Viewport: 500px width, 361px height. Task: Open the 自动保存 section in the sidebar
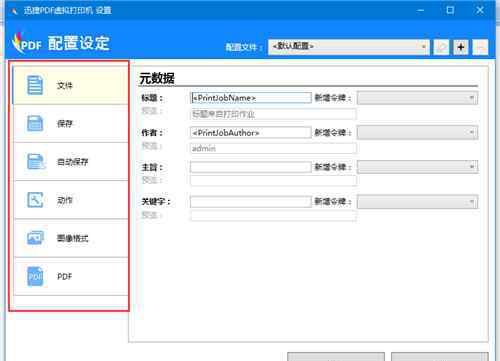70,162
